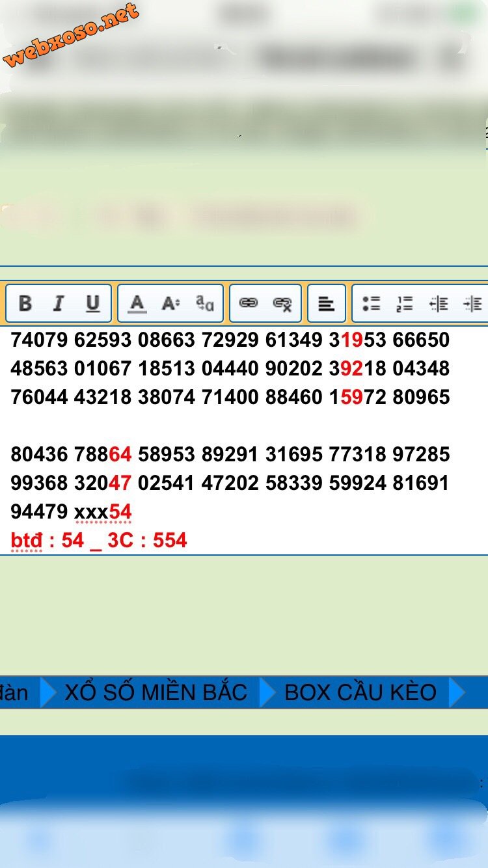Open the font size option

(x=170, y=303)
